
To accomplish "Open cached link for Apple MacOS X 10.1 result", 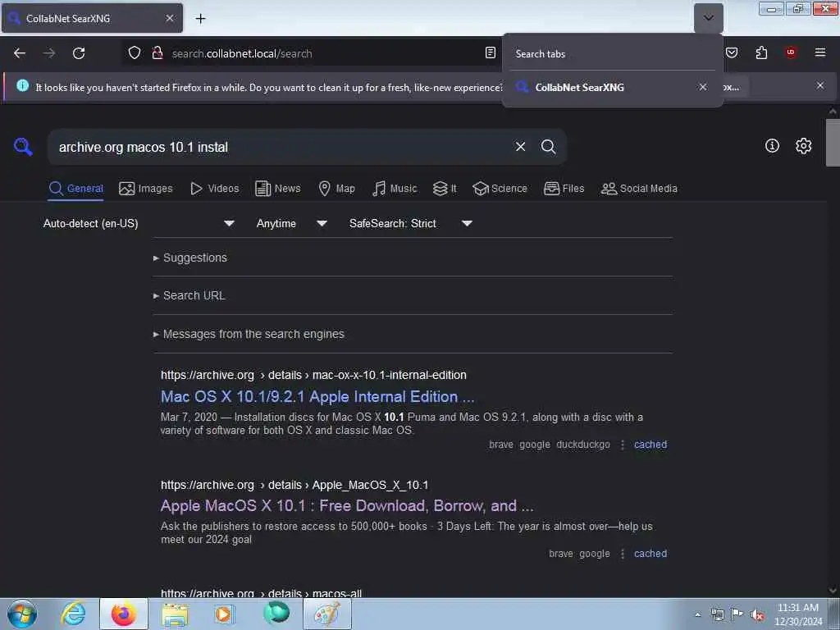I will point(651,554).
